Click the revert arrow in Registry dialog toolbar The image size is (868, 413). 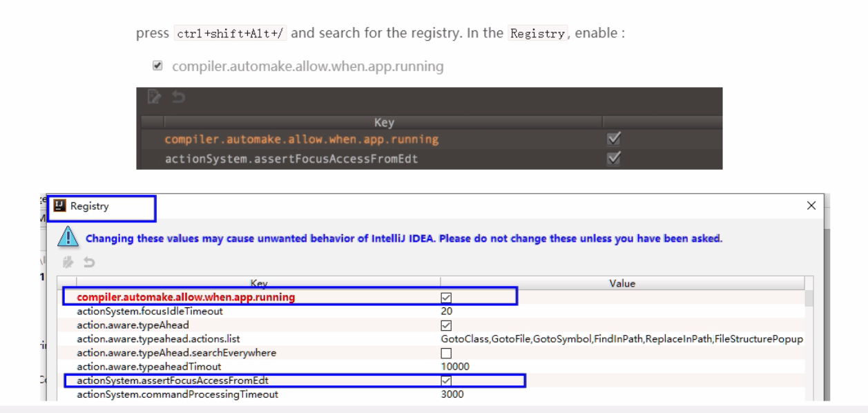pos(88,264)
